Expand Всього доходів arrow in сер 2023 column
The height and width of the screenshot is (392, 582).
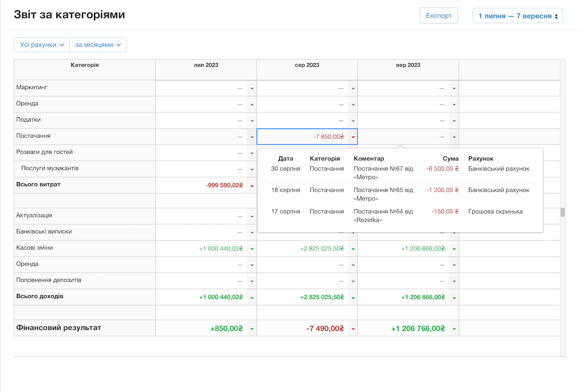coord(353,297)
